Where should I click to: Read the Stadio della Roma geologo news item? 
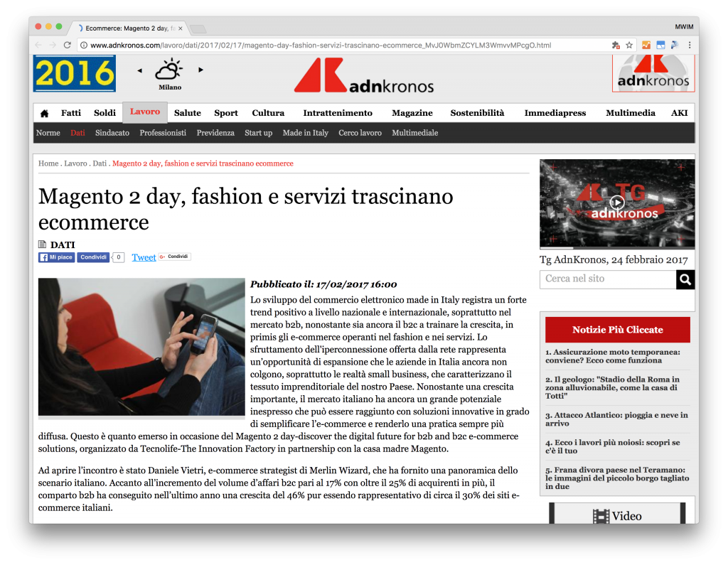click(617, 387)
